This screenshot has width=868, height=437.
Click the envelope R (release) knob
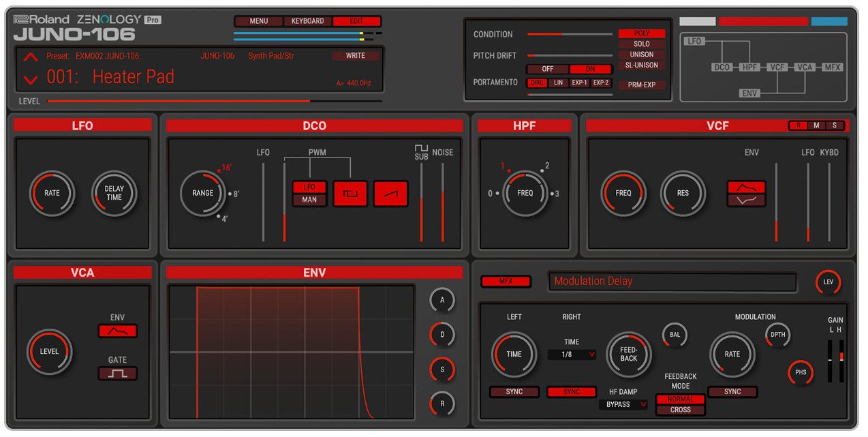442,404
